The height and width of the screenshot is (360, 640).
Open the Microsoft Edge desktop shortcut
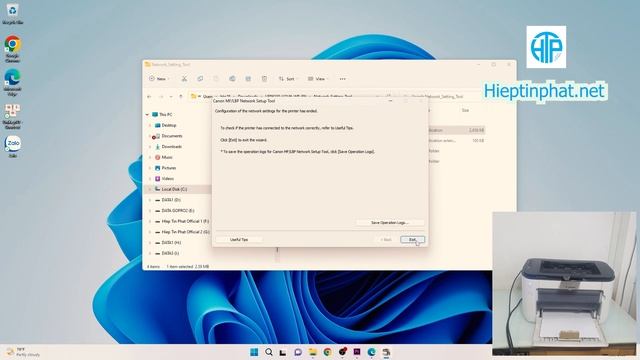pyautogui.click(x=12, y=82)
